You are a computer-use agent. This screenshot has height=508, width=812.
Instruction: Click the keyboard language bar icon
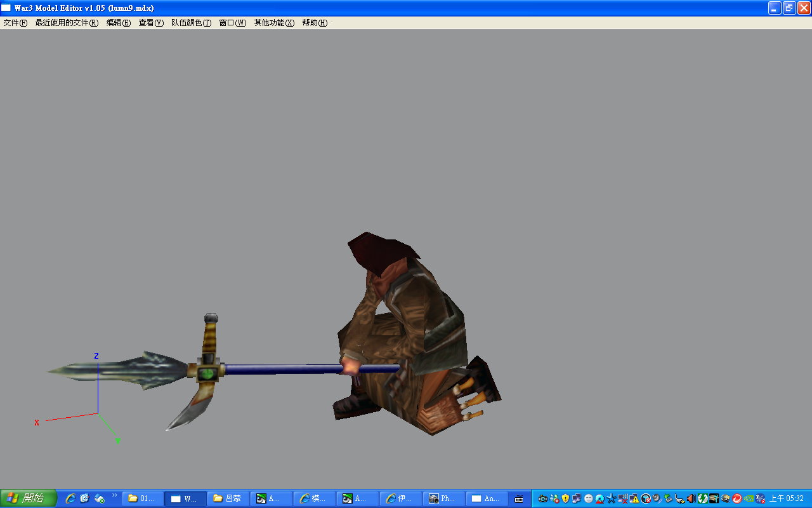(519, 499)
